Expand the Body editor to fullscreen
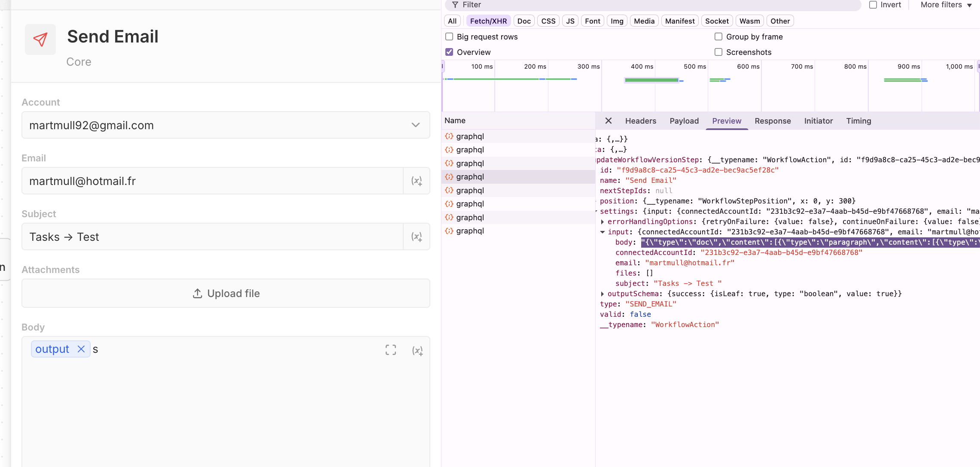Image resolution: width=980 pixels, height=467 pixels. (390, 350)
